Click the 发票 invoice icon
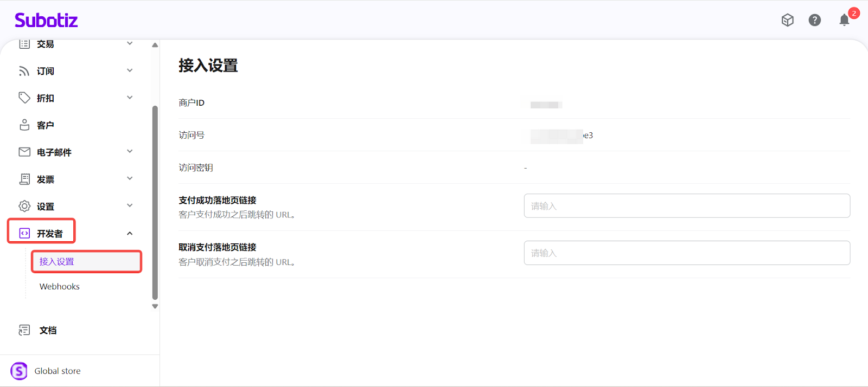The height and width of the screenshot is (387, 868). tap(24, 179)
